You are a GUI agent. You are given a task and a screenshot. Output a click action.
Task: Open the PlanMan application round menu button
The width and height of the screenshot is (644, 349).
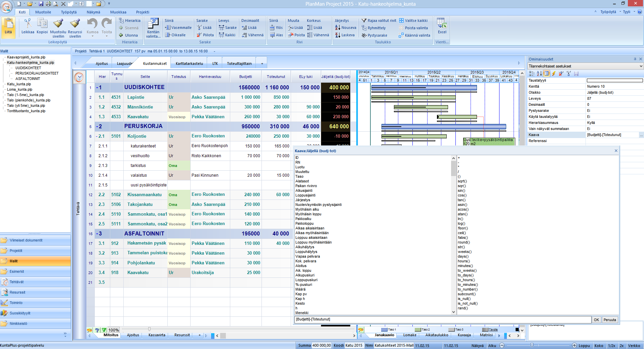[x=6, y=6]
